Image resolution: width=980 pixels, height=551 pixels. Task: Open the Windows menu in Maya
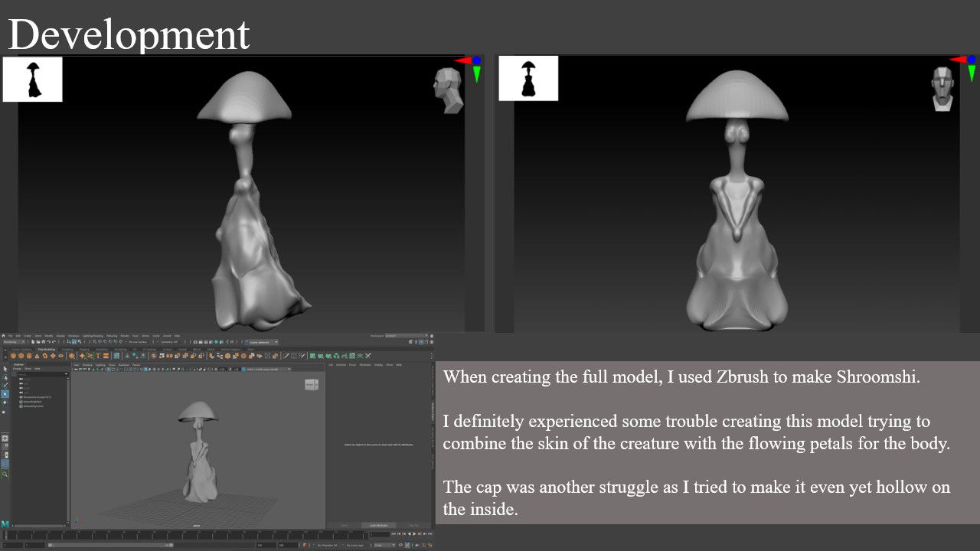pyautogui.click(x=73, y=336)
